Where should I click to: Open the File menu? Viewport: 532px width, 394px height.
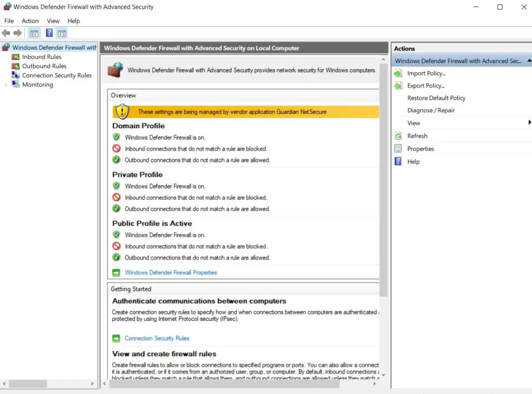click(x=9, y=21)
